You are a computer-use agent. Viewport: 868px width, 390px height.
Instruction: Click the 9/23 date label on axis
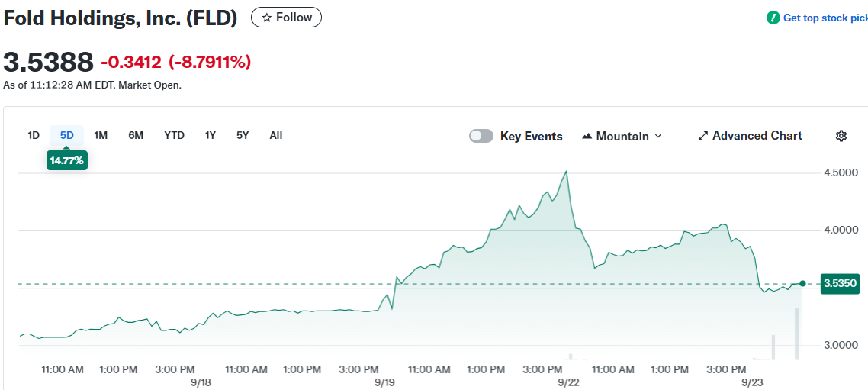[752, 382]
